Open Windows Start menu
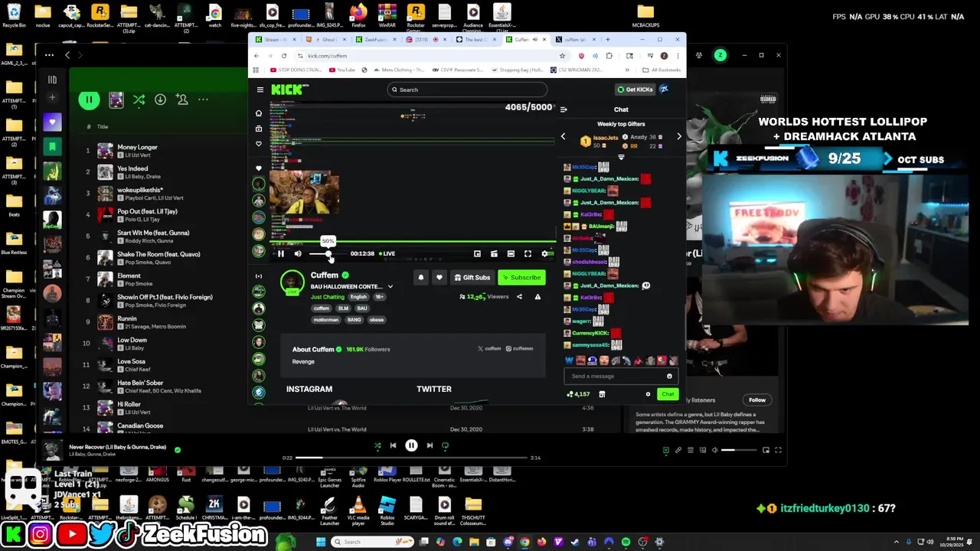980x551 pixels. pos(321,542)
